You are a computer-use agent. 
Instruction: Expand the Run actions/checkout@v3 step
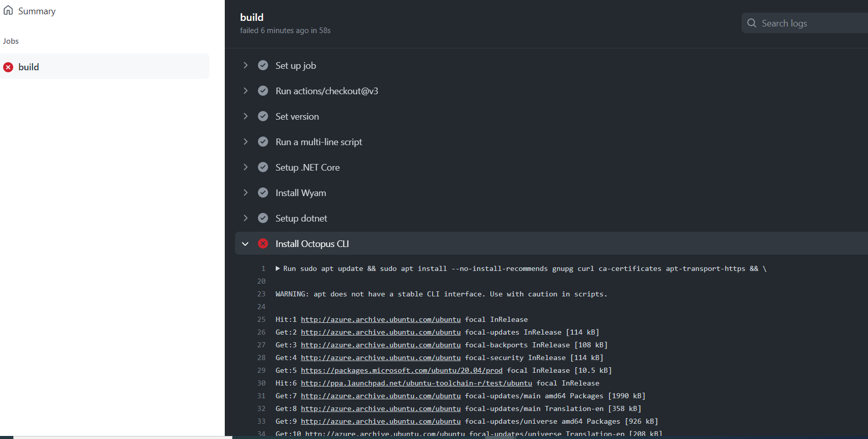[245, 91]
